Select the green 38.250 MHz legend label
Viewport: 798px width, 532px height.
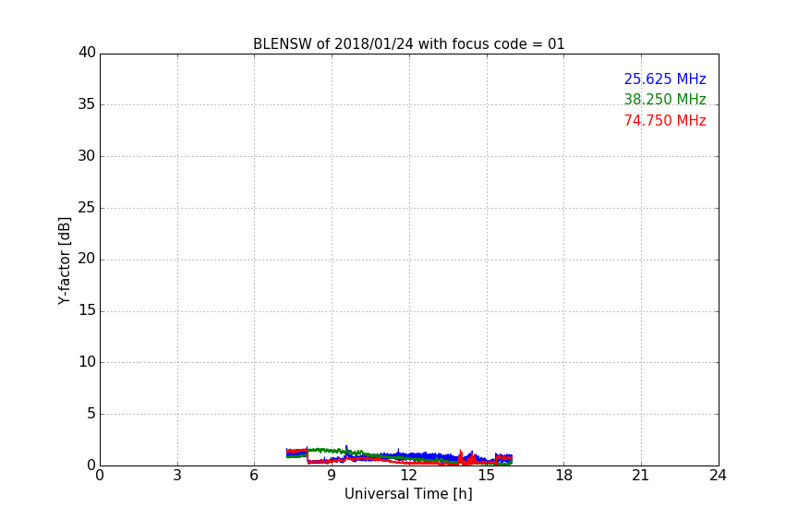tap(665, 99)
